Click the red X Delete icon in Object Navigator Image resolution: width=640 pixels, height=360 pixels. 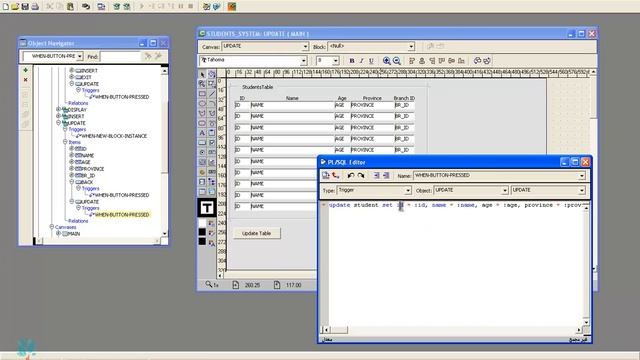coord(25,80)
